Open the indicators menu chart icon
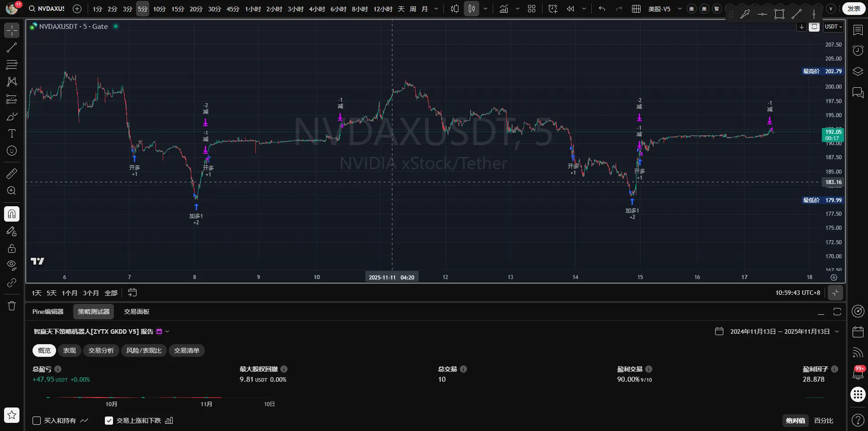The width and height of the screenshot is (868, 431). (504, 9)
